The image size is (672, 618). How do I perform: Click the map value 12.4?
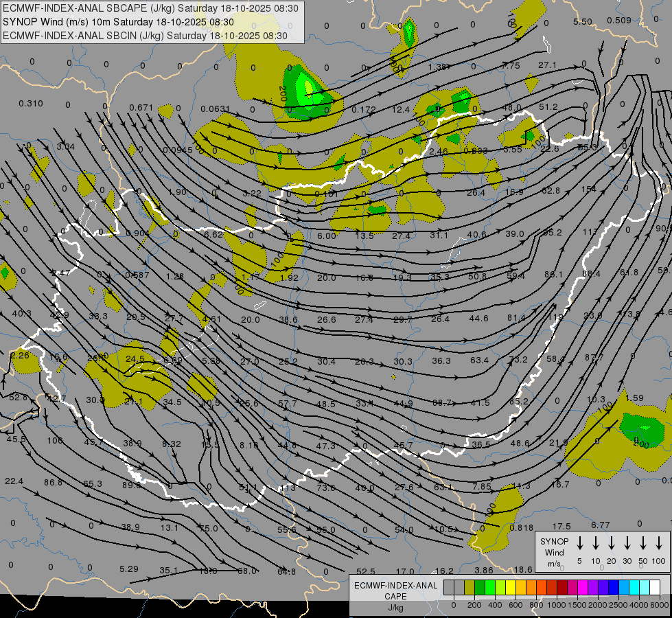click(x=401, y=110)
